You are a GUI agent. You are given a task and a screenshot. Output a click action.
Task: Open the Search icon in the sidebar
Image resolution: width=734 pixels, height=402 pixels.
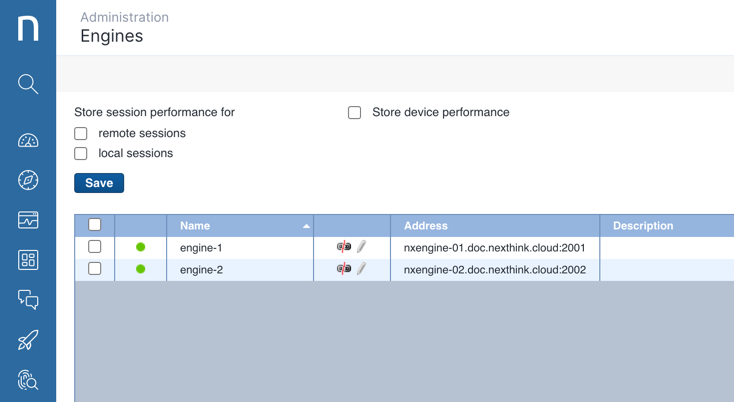click(28, 84)
